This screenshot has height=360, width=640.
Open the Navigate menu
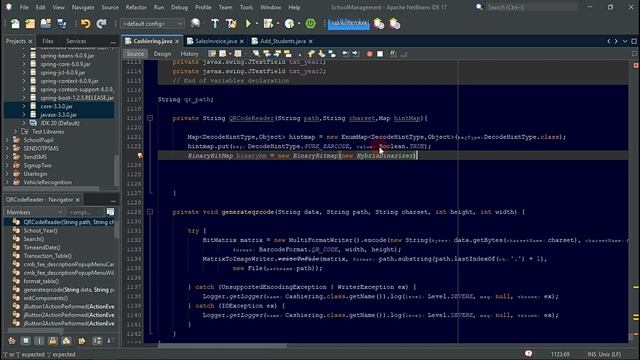pos(83,7)
